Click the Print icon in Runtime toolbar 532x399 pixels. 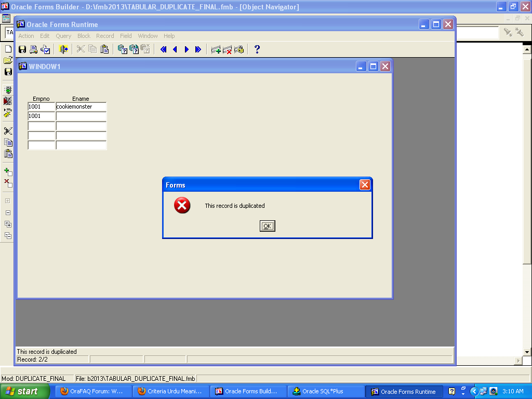34,49
